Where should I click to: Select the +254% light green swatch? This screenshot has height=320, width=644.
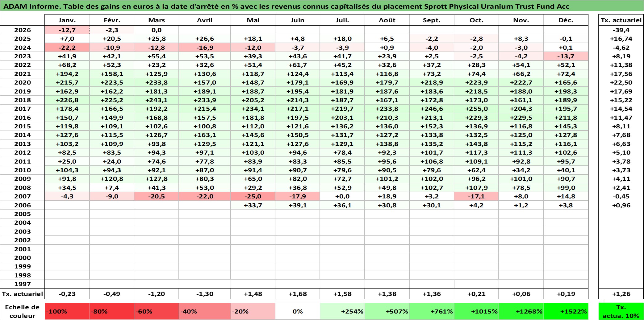click(x=342, y=311)
